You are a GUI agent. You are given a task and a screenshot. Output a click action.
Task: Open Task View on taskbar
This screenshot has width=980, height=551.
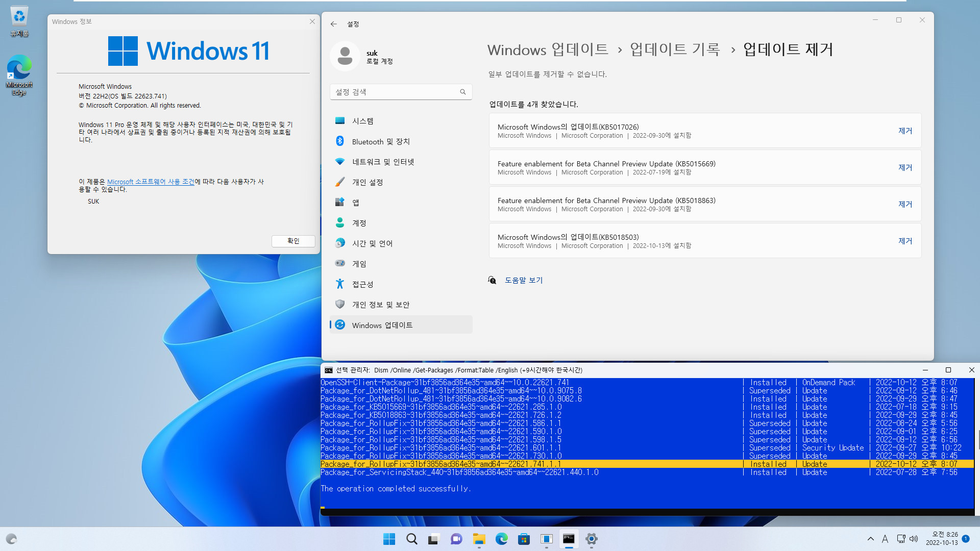point(434,539)
